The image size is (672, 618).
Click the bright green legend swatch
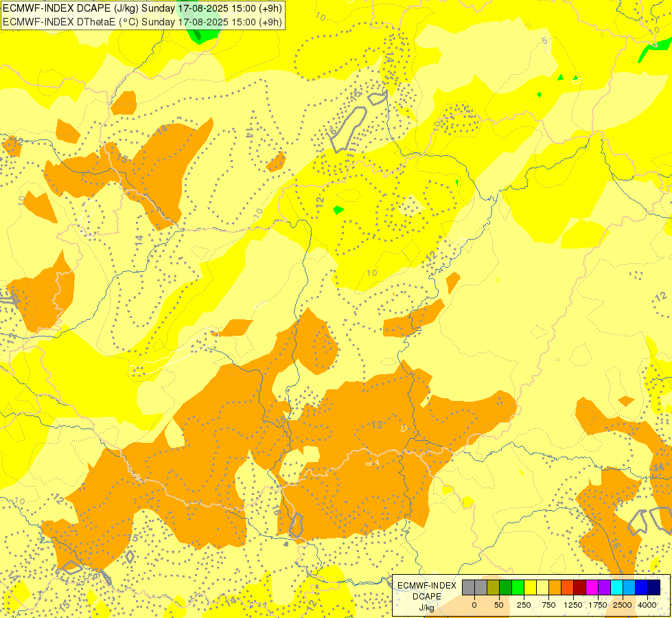coord(518,588)
